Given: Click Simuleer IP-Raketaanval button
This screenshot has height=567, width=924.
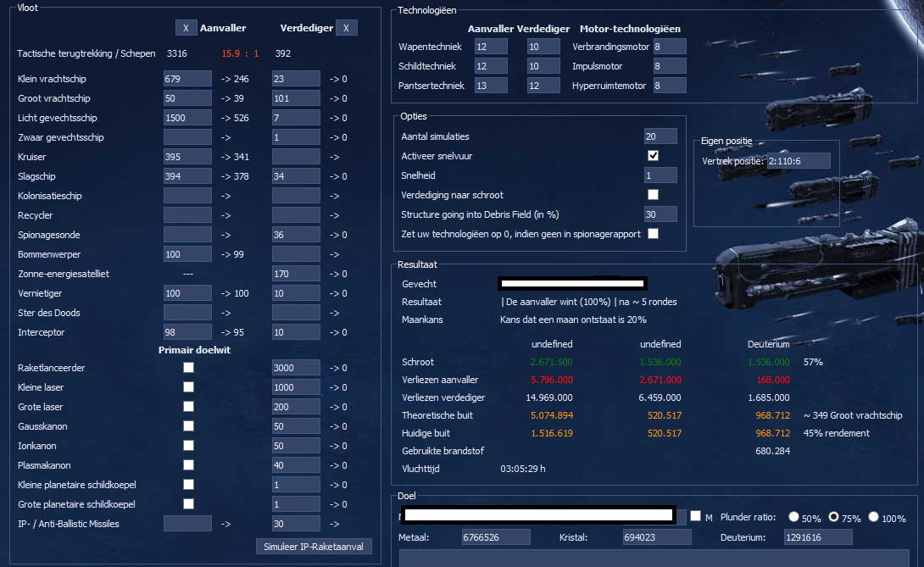Looking at the screenshot, I should [314, 547].
